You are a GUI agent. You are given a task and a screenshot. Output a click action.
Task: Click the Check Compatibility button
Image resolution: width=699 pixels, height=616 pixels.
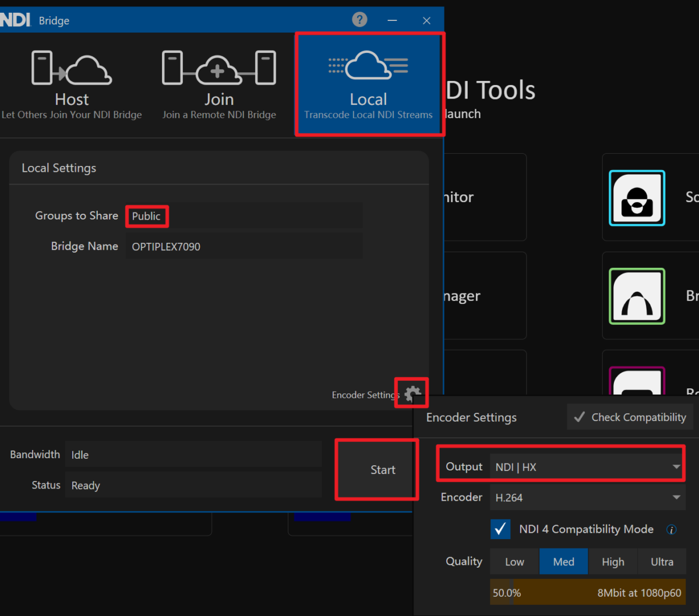[x=630, y=417]
